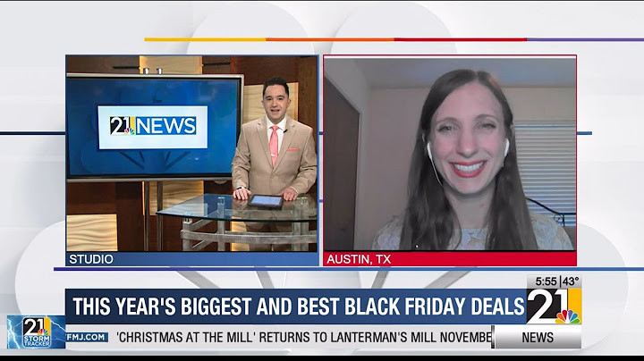Screen dimensions: 644x361
Task: Click the 43° temperature display
Action: [x=571, y=281]
